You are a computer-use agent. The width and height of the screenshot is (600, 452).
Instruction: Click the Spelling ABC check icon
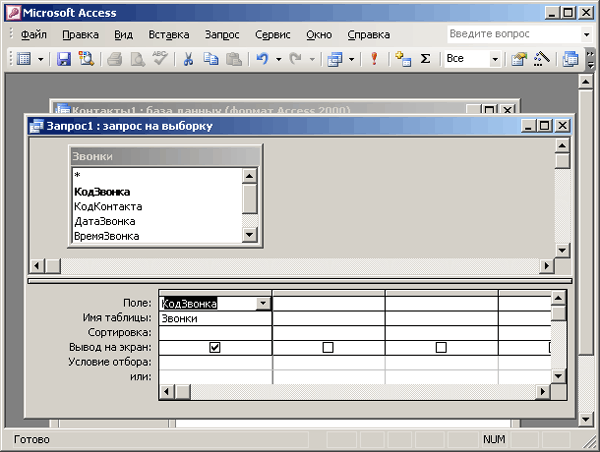pos(160,59)
